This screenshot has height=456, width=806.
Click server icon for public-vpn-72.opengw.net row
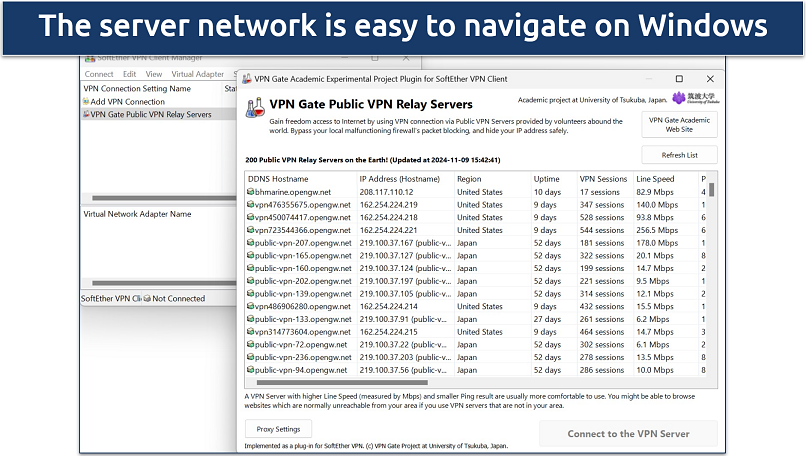(x=250, y=344)
